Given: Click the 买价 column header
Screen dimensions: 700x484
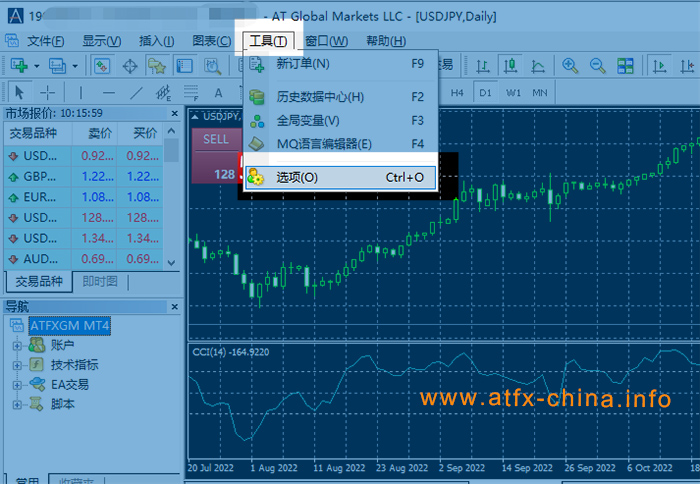Looking at the screenshot, I should click(x=140, y=133).
